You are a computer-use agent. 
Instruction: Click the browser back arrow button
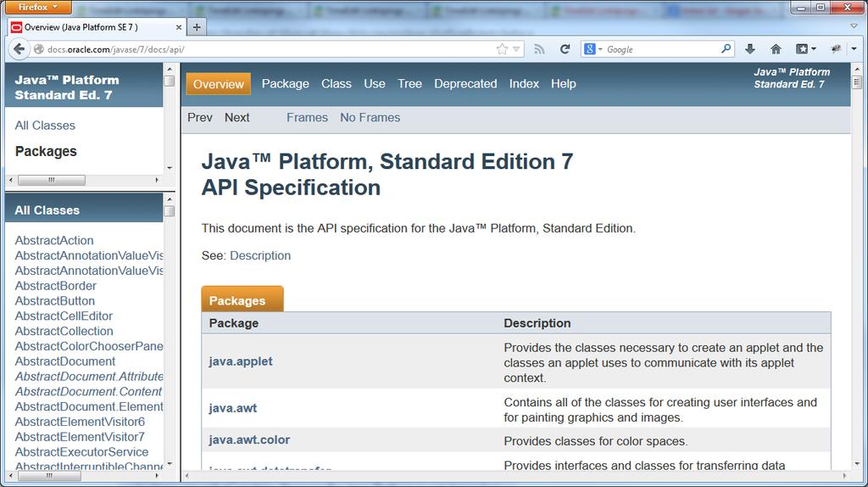pos(19,48)
